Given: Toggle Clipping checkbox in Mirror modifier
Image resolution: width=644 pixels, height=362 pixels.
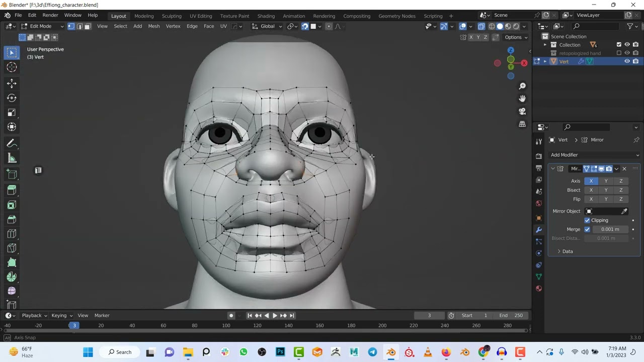Looking at the screenshot, I should 587,220.
